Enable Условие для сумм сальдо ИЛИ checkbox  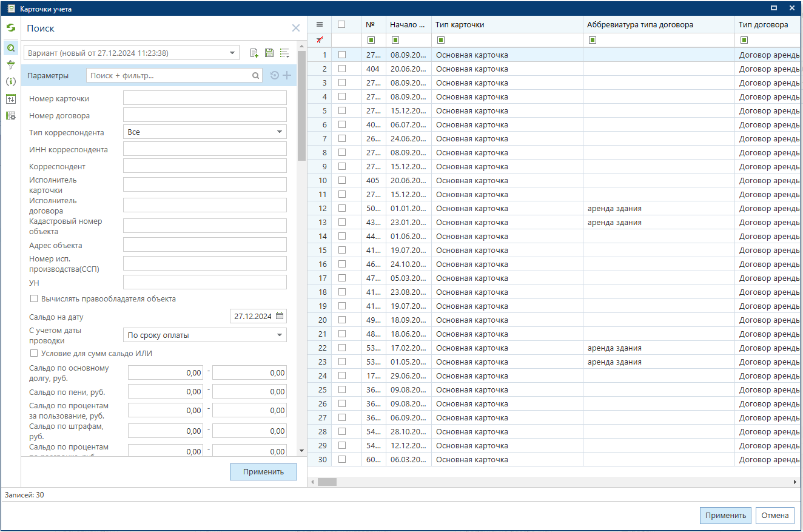(34, 353)
